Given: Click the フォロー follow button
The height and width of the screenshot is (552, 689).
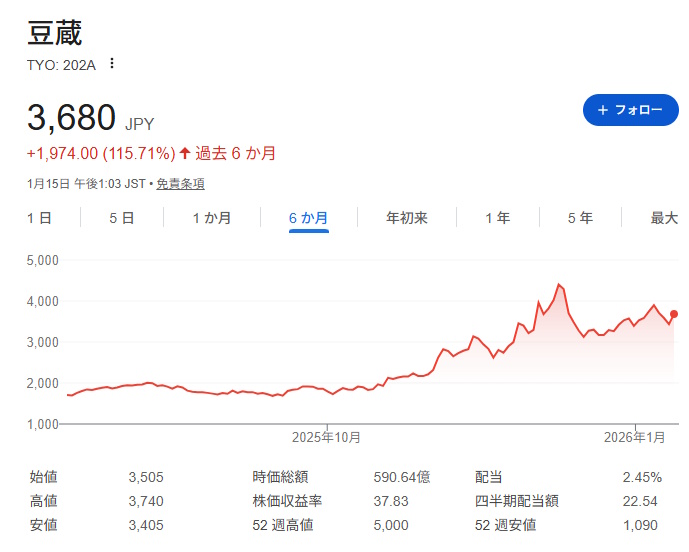Looking at the screenshot, I should (630, 110).
